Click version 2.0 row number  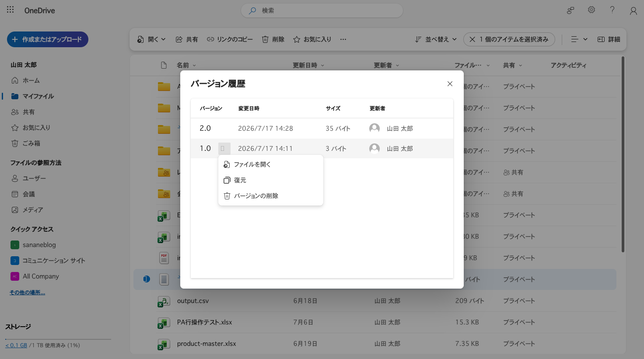(x=205, y=128)
